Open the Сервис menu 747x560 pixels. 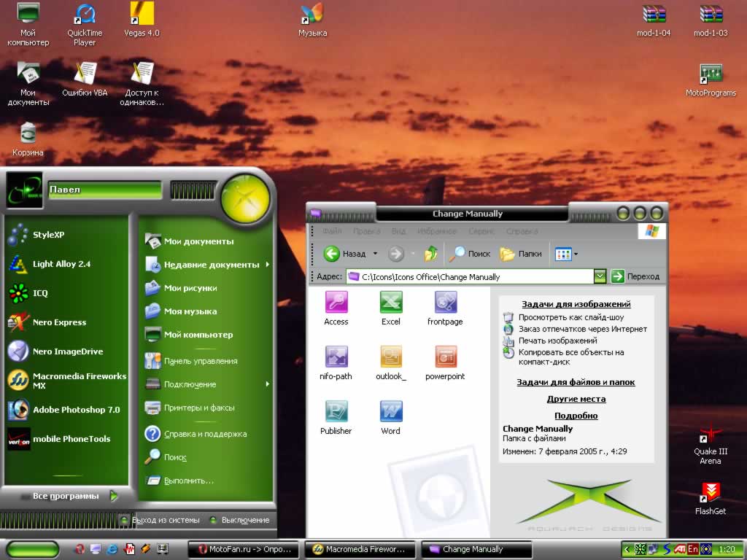[481, 231]
